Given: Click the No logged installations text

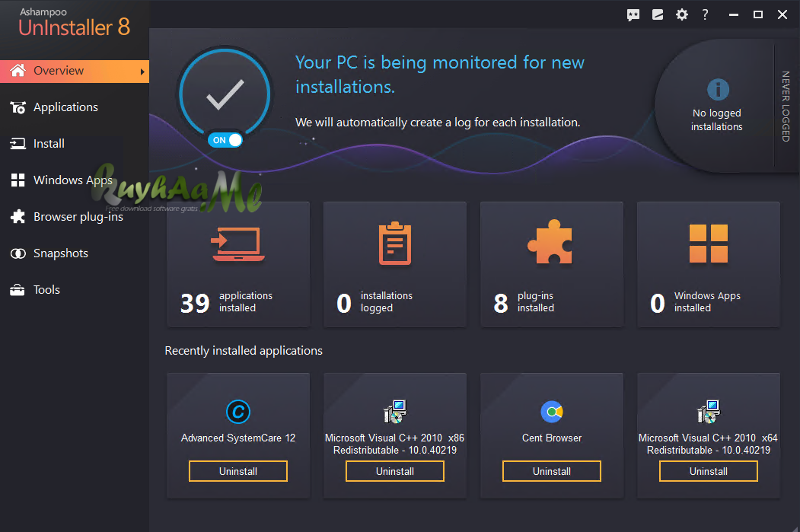Looking at the screenshot, I should (717, 119).
